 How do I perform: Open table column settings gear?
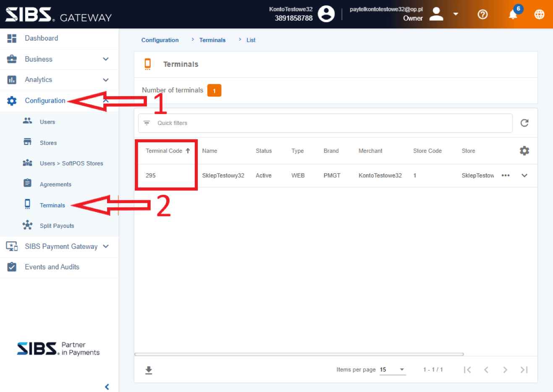tap(524, 151)
